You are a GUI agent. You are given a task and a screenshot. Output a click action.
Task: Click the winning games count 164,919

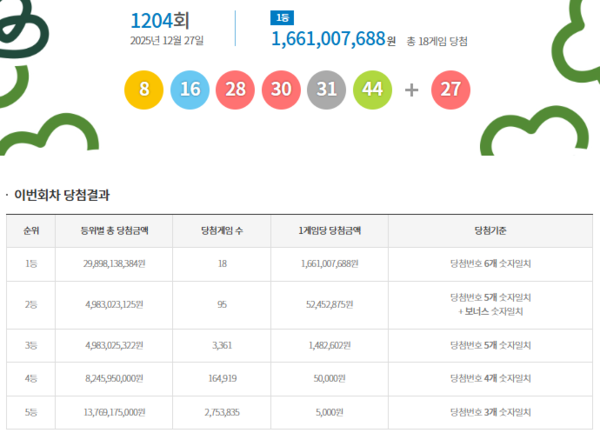click(222, 379)
